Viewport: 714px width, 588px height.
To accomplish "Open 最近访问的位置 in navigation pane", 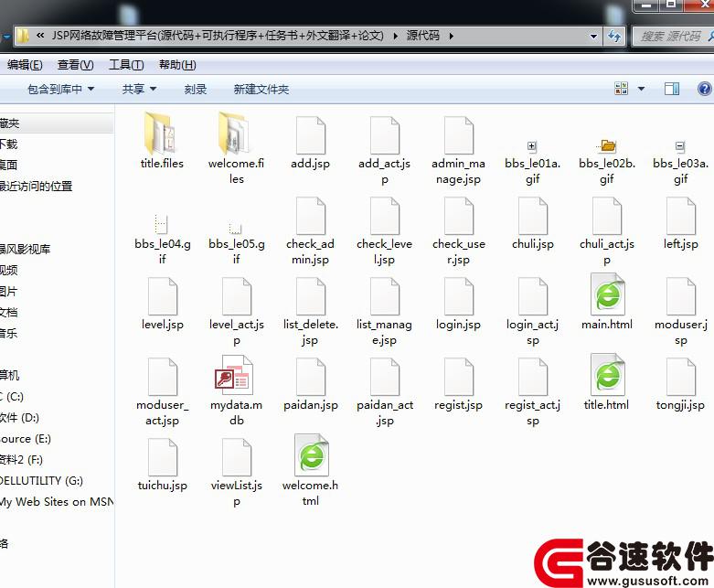I will [x=36, y=187].
